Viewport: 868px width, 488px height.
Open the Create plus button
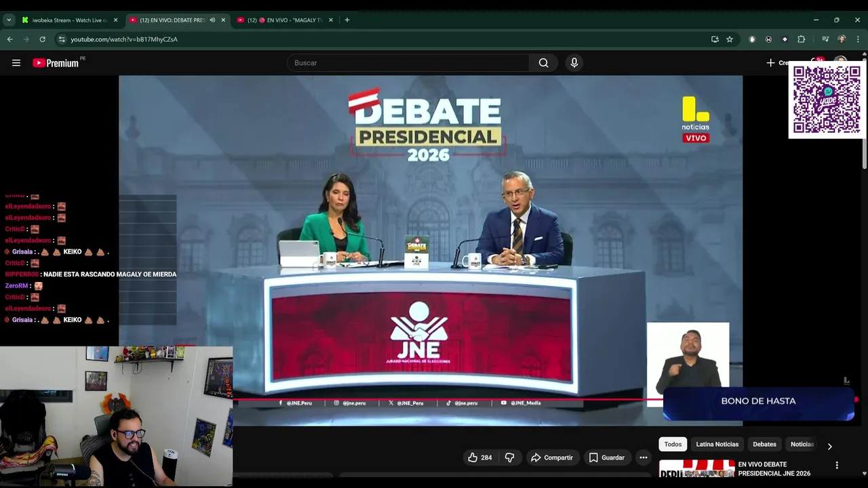click(x=777, y=63)
